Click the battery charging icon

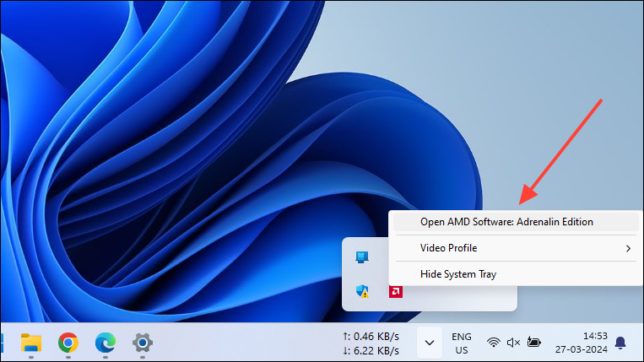[533, 342]
